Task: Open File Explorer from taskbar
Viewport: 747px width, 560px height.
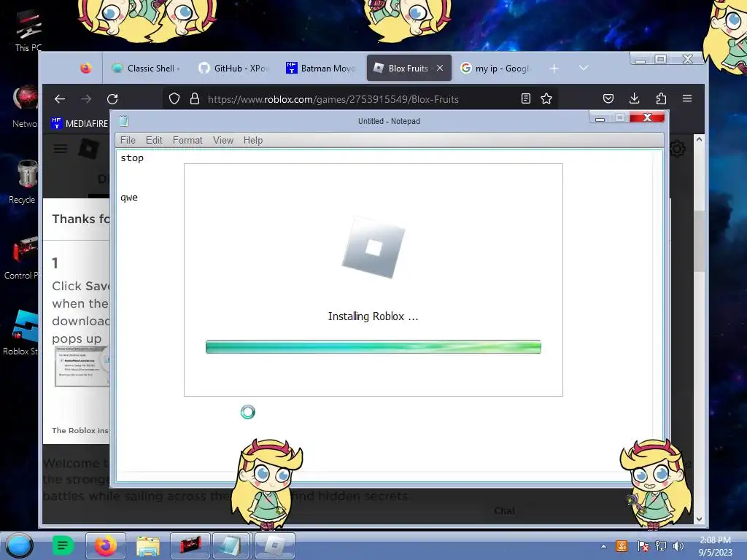Action: [x=148, y=545]
